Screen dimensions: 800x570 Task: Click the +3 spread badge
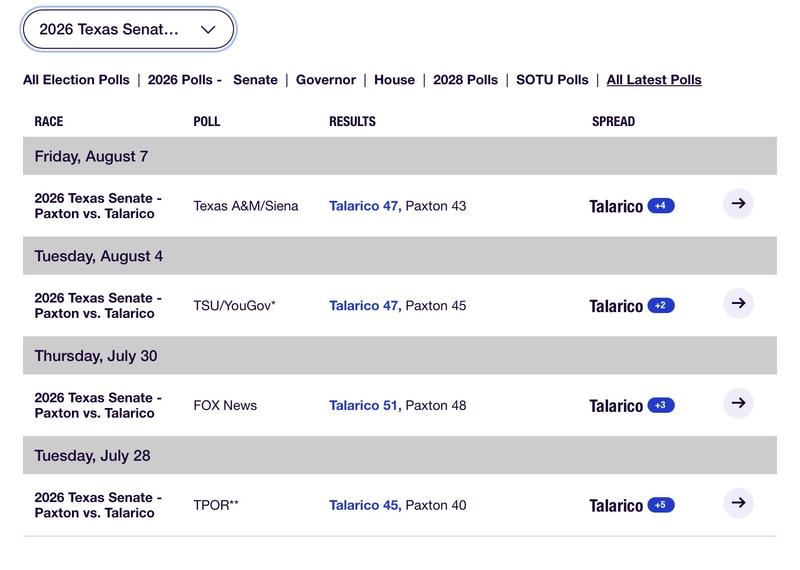(661, 405)
